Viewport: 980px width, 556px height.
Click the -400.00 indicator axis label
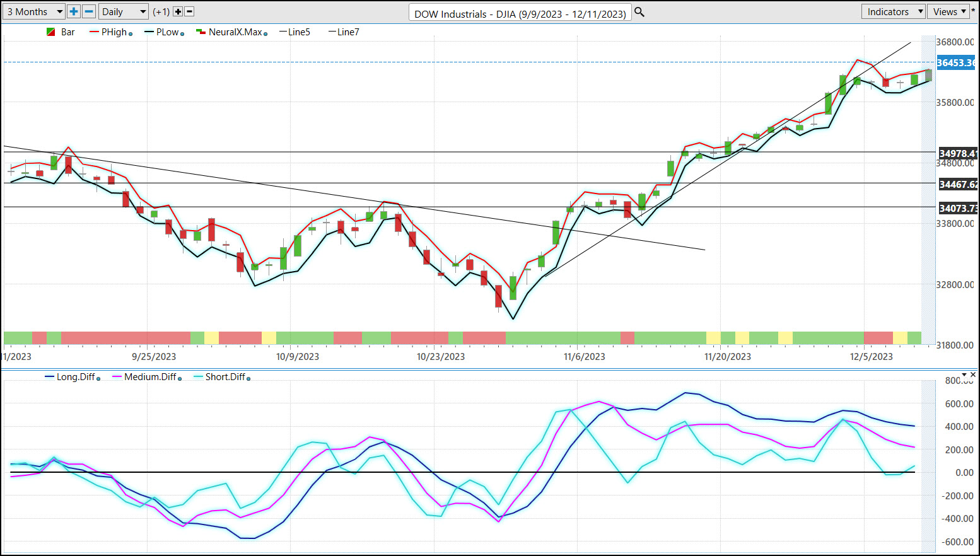pyautogui.click(x=958, y=519)
